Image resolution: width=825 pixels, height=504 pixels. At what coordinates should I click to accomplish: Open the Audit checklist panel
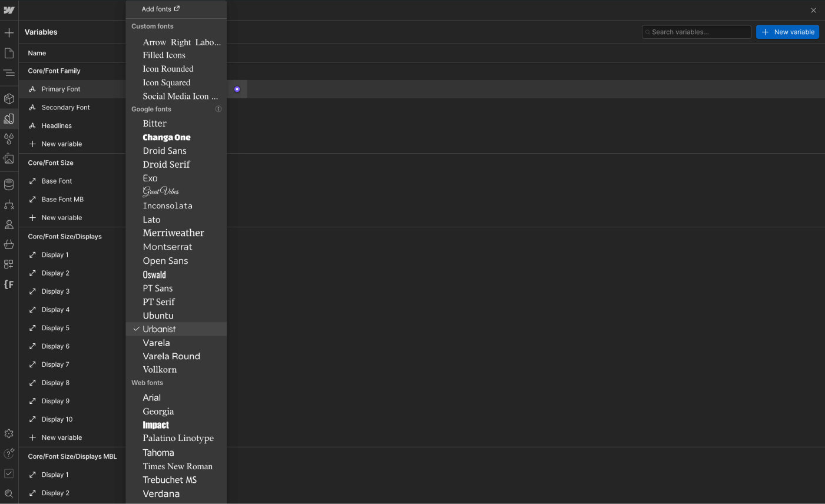(x=9, y=473)
